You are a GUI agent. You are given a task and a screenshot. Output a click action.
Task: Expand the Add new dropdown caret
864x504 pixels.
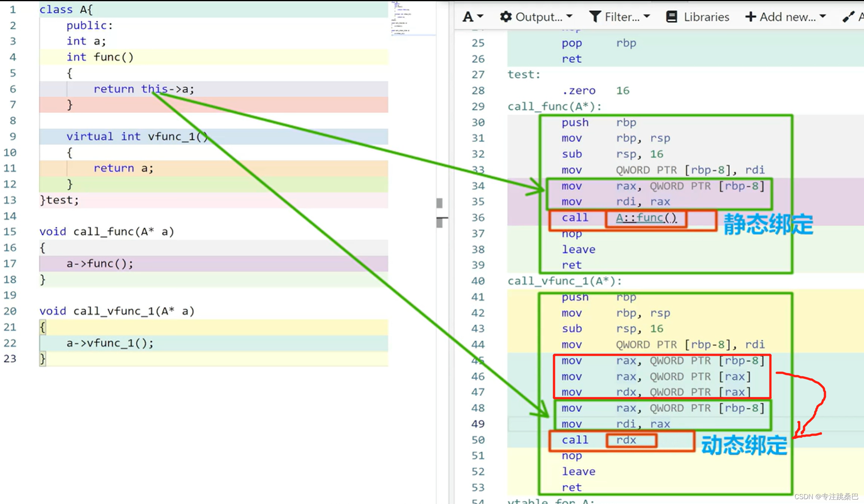[x=823, y=16]
